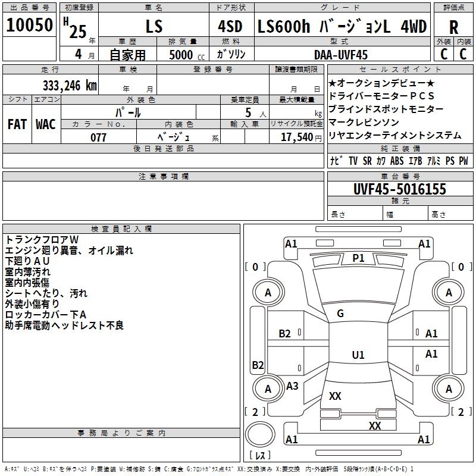Viewport: 476px width, 476px height.
Task: Click the マークレビンソン sales point
Action: 364,123
